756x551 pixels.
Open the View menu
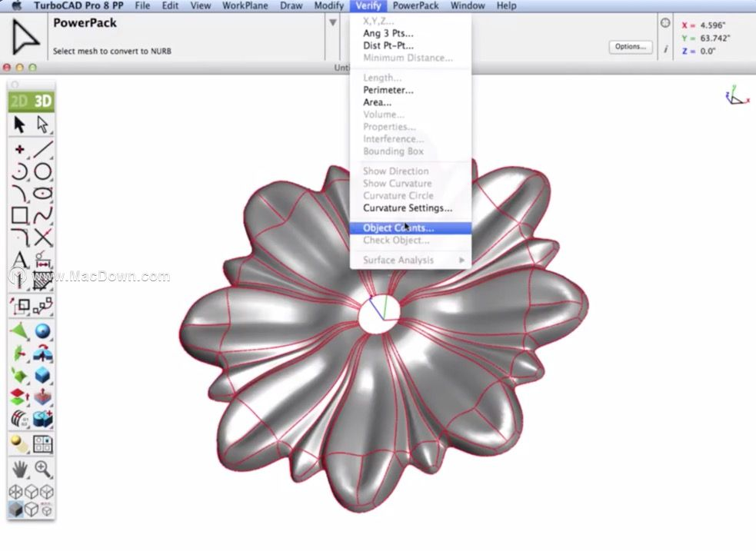pos(200,6)
